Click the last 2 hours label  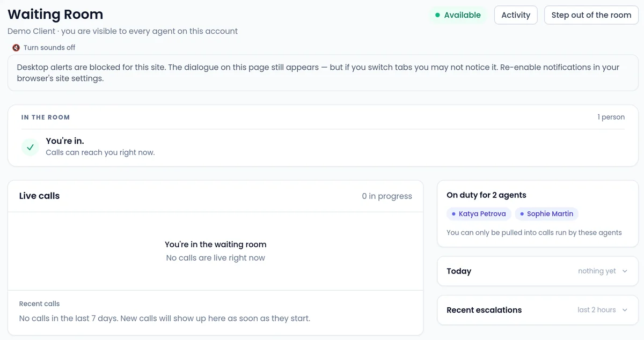[x=597, y=310]
